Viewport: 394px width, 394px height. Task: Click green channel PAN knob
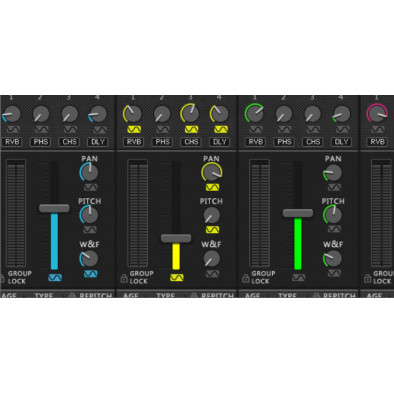[333, 172]
